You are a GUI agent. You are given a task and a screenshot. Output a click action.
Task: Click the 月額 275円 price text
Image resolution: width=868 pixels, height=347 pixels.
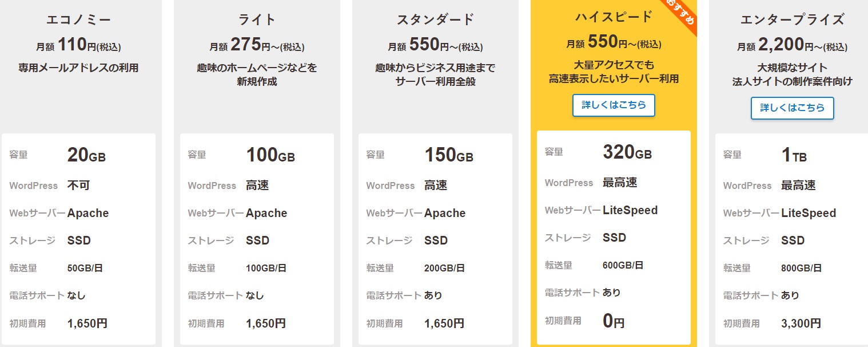point(257,45)
